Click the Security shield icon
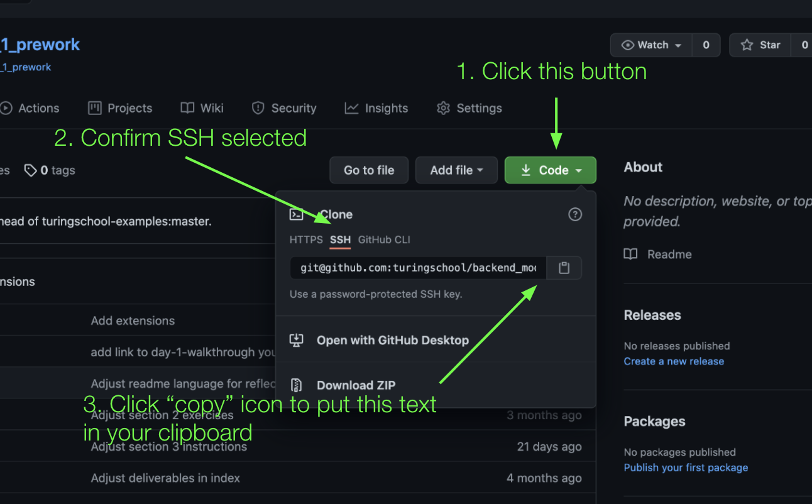Screen dimensions: 812x504 click(258, 108)
